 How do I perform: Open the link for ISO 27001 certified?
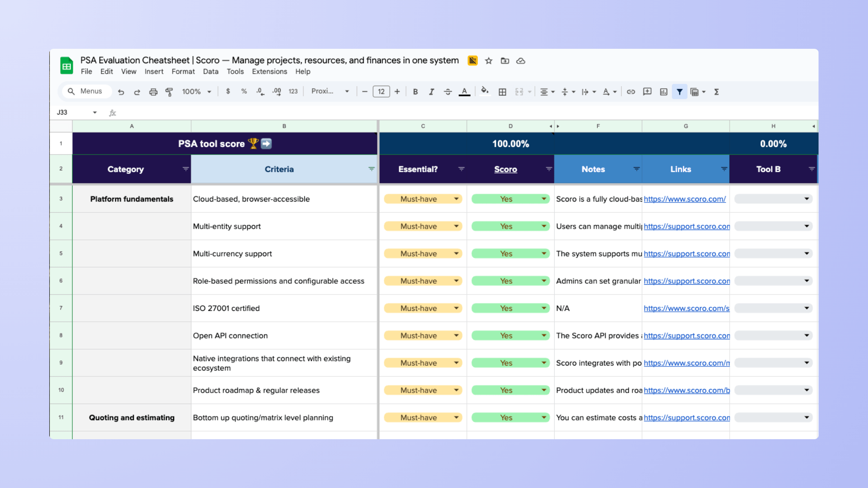click(x=686, y=308)
